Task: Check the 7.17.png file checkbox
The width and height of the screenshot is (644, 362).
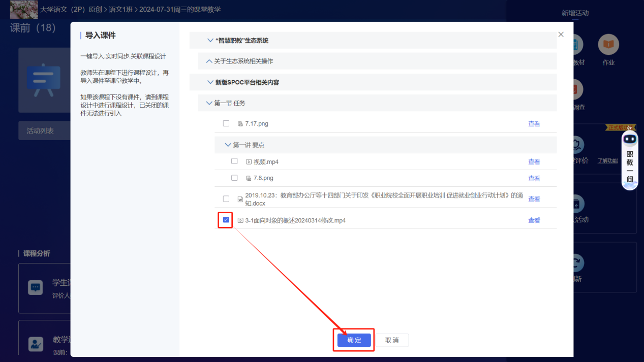Action: 226,123
